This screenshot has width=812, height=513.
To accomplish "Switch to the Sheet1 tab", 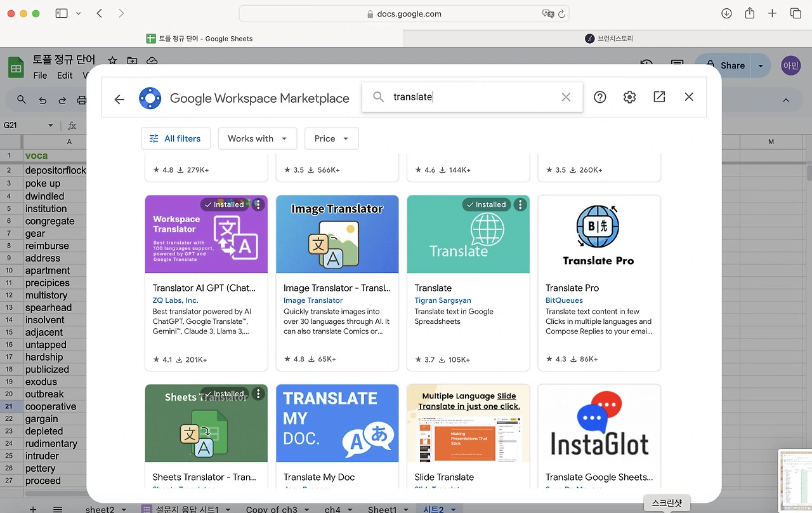I will (x=382, y=509).
